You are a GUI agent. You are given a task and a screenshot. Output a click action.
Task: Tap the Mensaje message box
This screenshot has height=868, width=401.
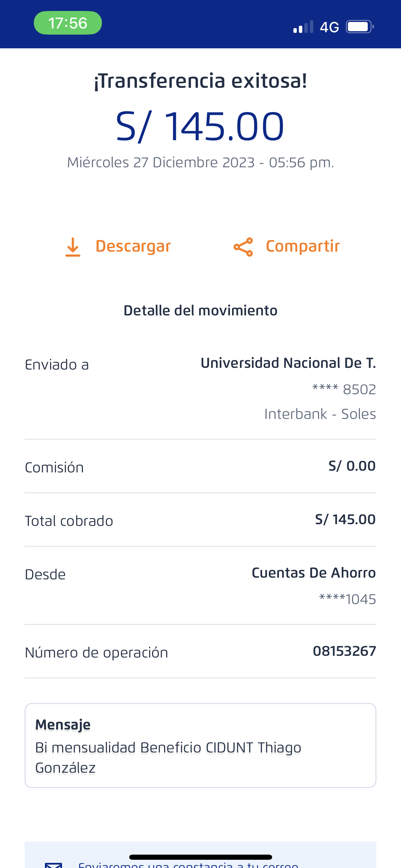tap(200, 746)
